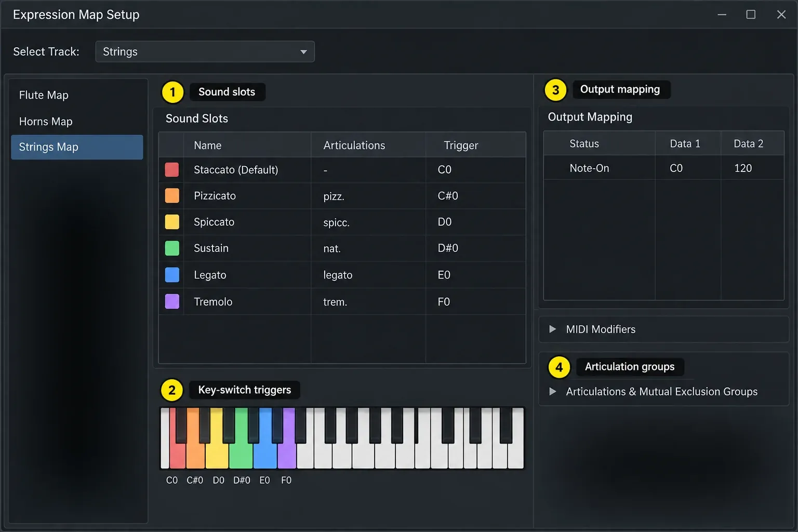Pick the green Sustain color swatch
798x532 pixels.
point(172,248)
